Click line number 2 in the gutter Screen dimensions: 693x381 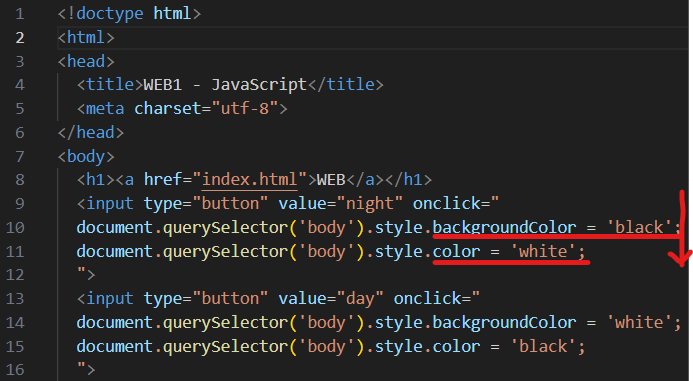[19, 38]
